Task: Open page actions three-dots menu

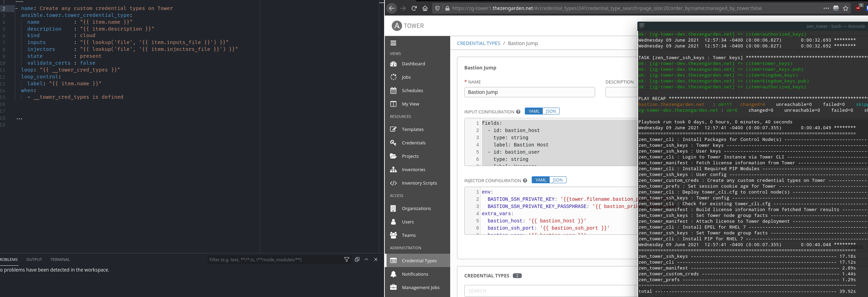Action: tap(826, 8)
